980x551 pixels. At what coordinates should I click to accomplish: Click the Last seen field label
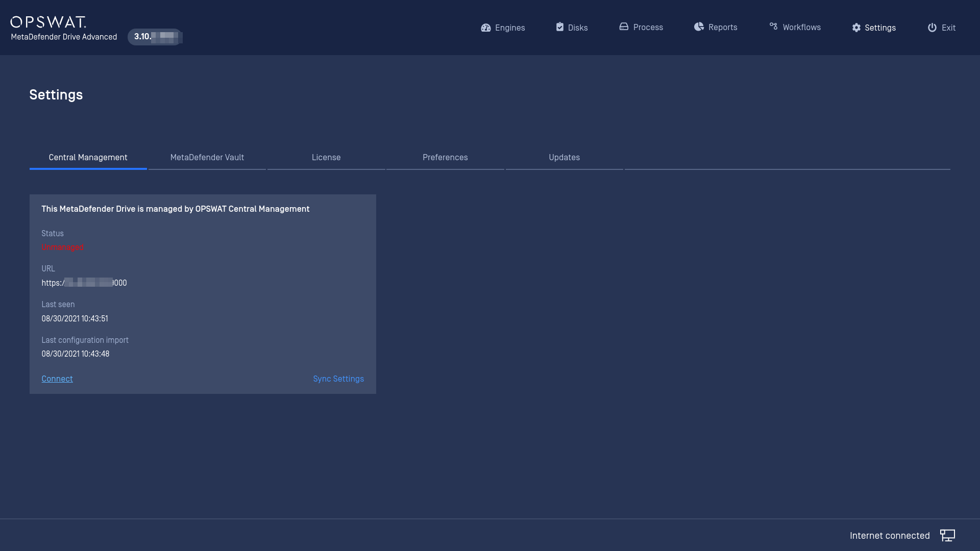[x=58, y=304]
